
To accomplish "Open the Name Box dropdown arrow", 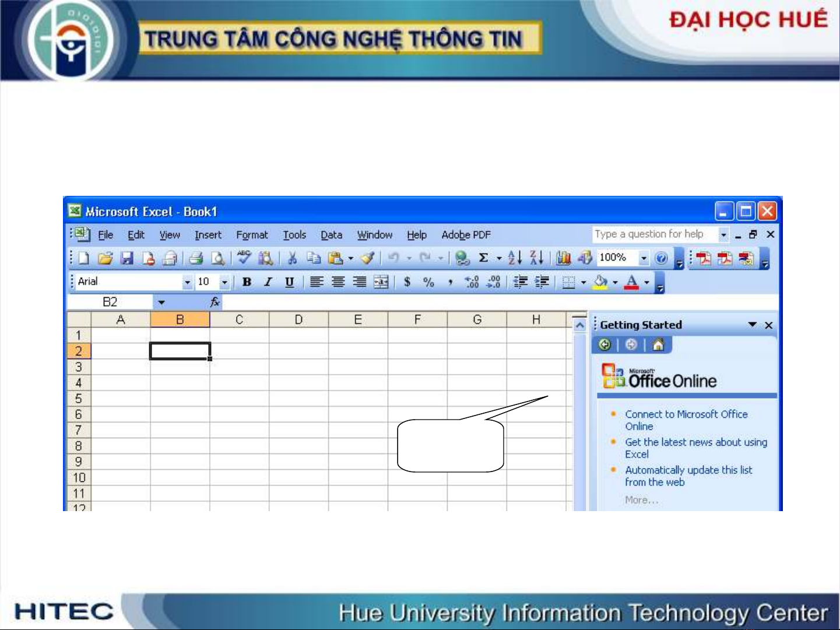I will point(161,302).
